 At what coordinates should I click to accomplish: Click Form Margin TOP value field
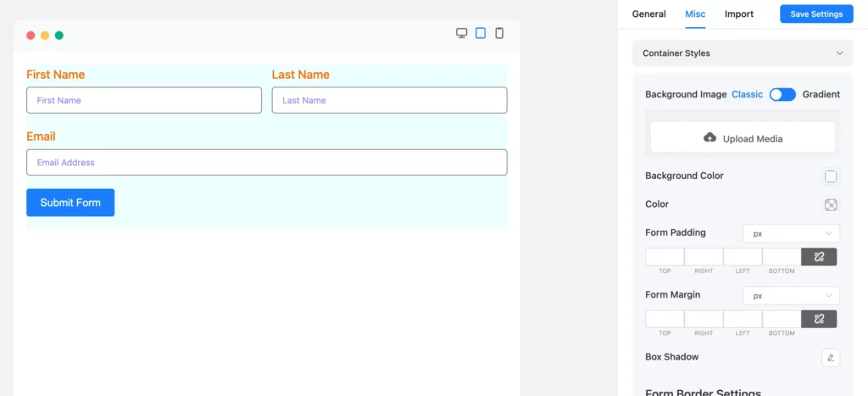point(665,319)
